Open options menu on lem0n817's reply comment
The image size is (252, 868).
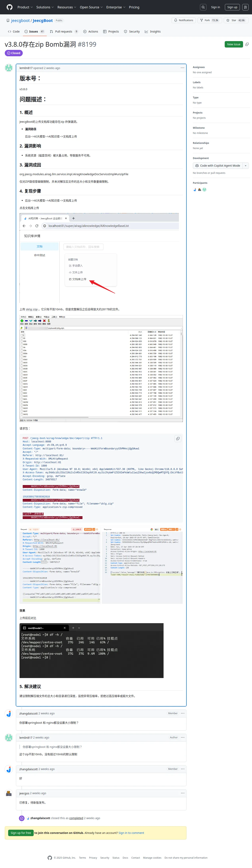click(182, 737)
